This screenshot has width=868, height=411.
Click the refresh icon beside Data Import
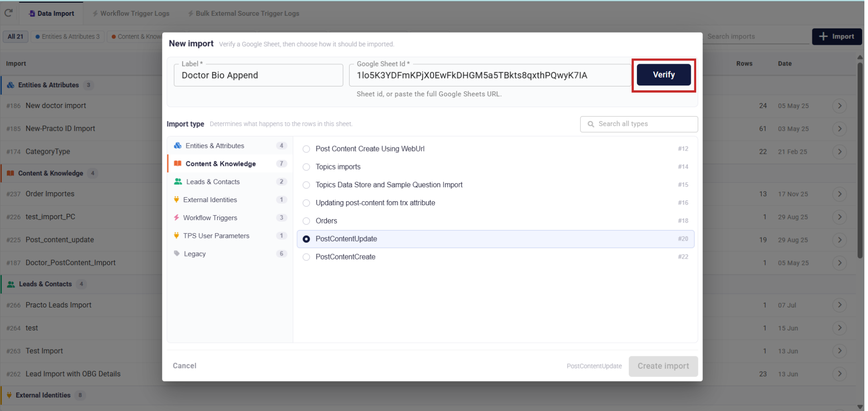click(x=9, y=13)
